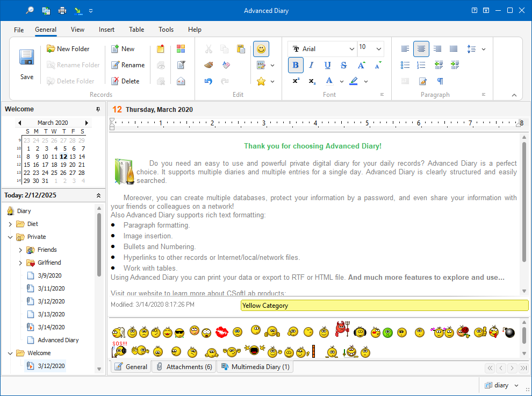Insert the red devil emoticon
Screen dimensions: 532x396
pos(342,329)
